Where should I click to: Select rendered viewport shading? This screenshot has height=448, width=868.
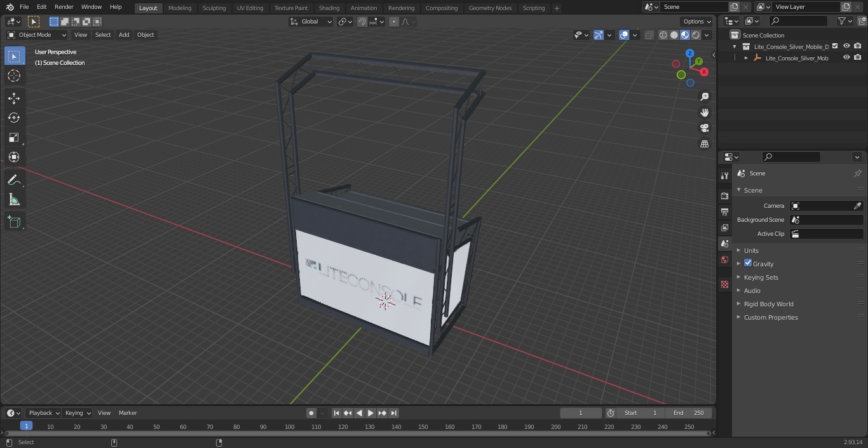coord(696,35)
